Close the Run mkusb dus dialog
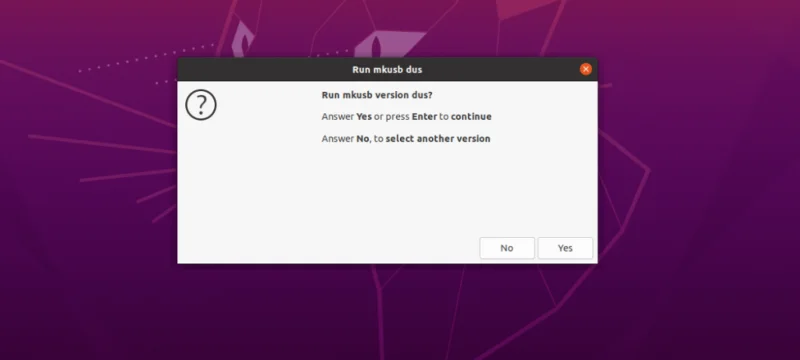The width and height of the screenshot is (800, 360). pyautogui.click(x=585, y=69)
